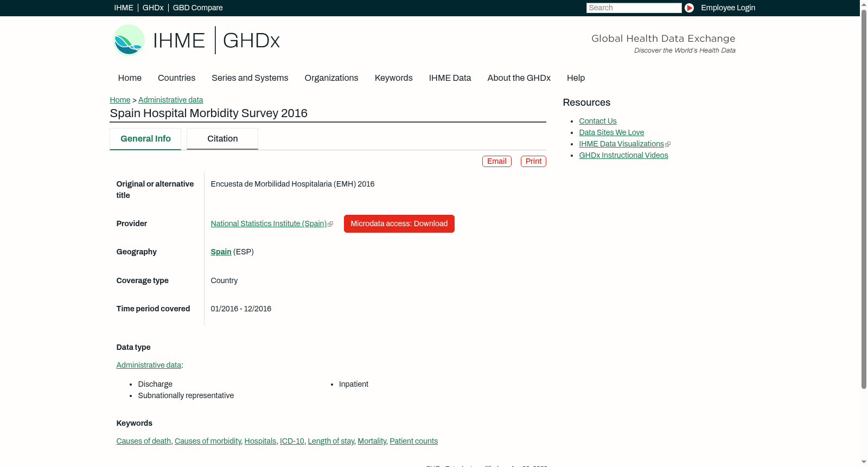Select the General Info tab

point(145,139)
